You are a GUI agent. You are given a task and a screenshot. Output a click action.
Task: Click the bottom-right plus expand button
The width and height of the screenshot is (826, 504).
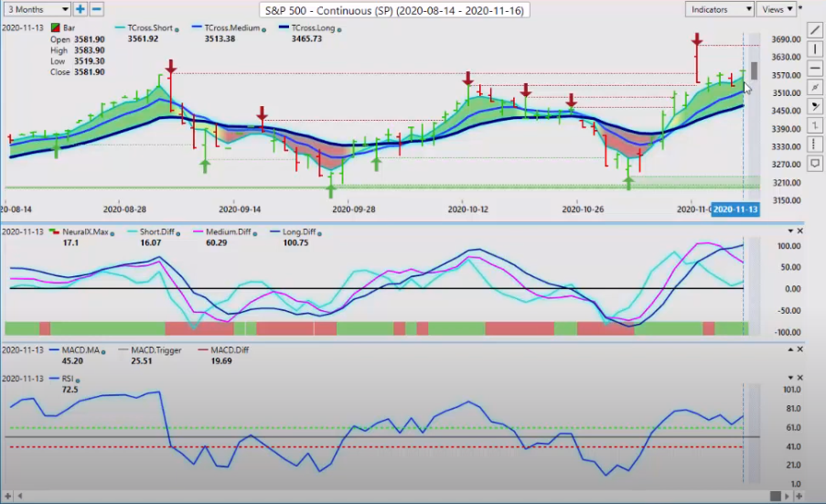tap(799, 496)
